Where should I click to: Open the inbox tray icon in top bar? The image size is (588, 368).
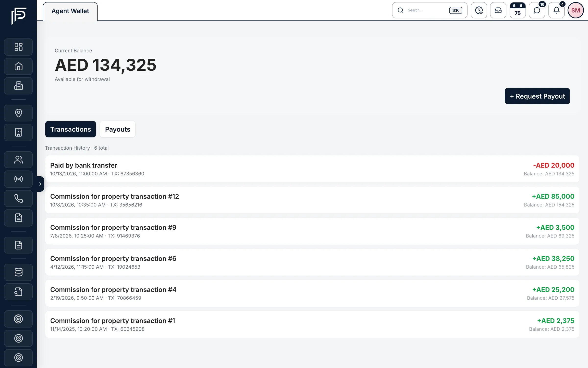[x=498, y=10]
